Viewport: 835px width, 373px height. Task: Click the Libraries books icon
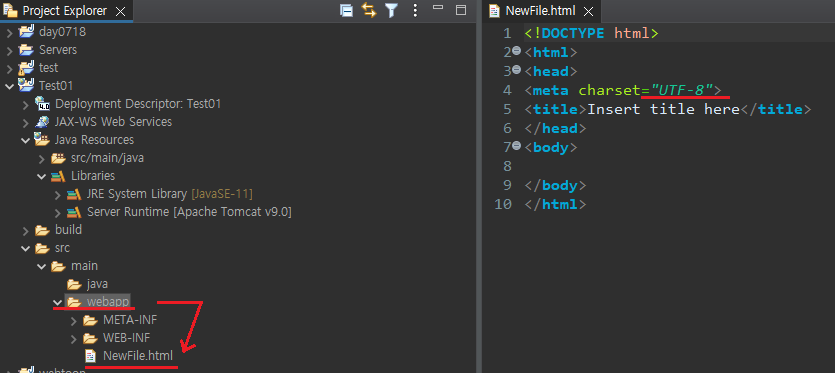click(x=59, y=176)
